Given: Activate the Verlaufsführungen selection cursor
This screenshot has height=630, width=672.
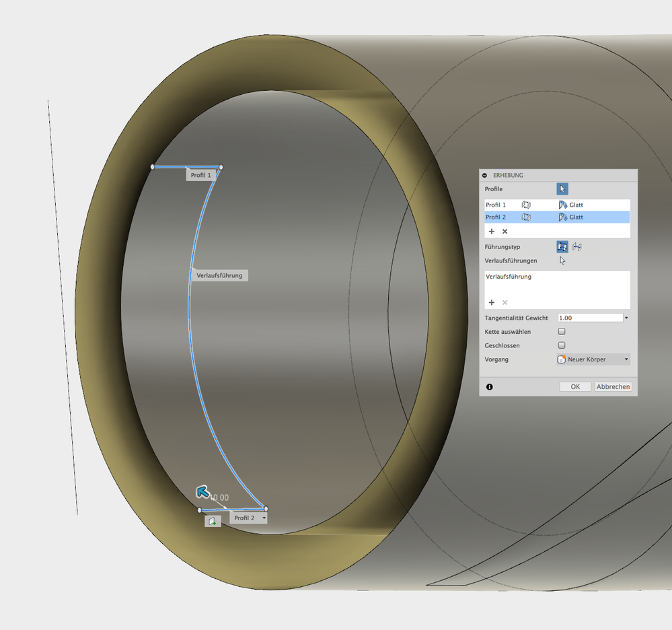Looking at the screenshot, I should (562, 260).
